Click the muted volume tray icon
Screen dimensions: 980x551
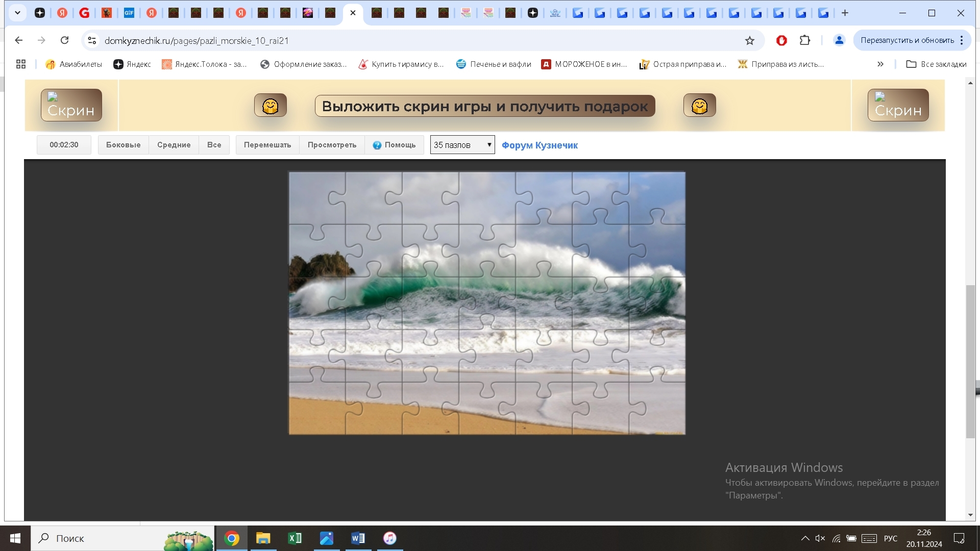(820, 538)
